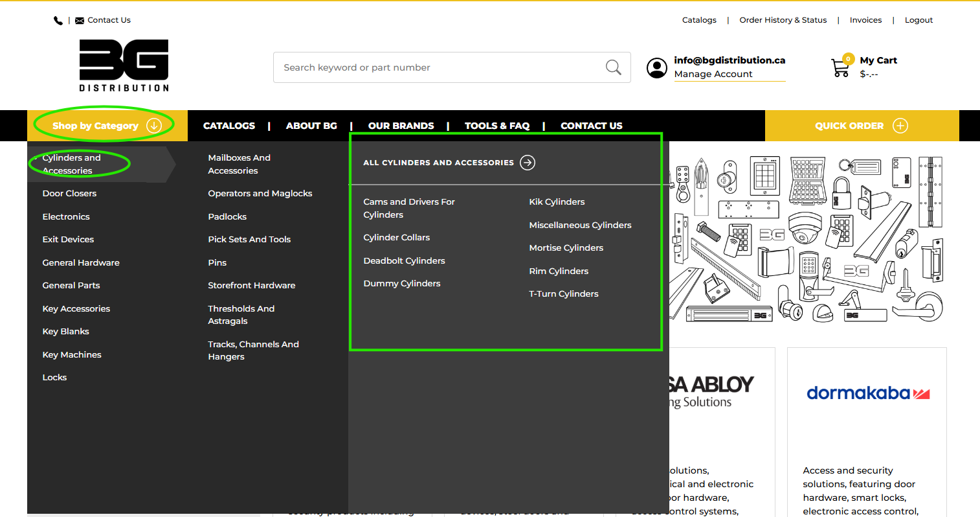Open Kik Cylinders subcategory
This screenshot has width=980, height=517.
tap(557, 202)
